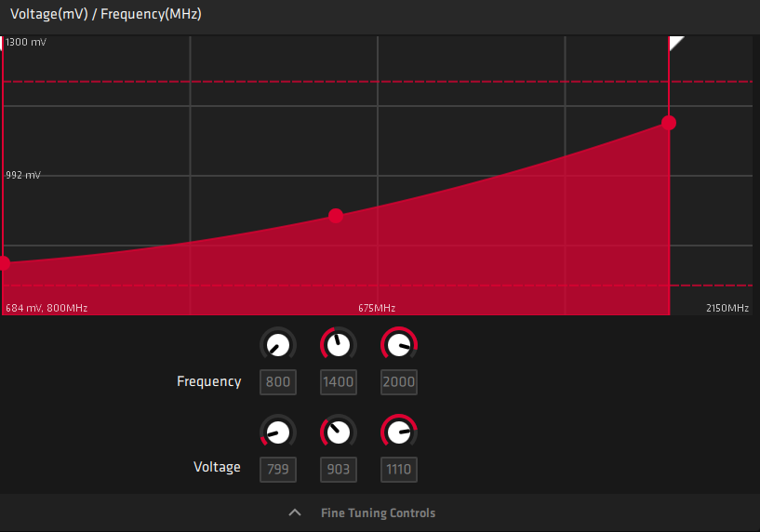Click the Fine Tuning Controls label
The height and width of the screenshot is (532, 760).
[x=378, y=513]
